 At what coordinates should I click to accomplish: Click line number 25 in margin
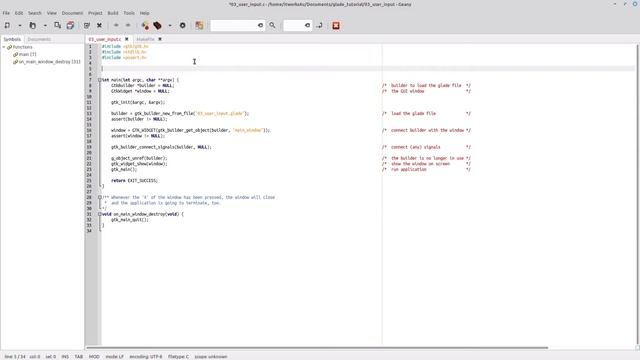89,180
